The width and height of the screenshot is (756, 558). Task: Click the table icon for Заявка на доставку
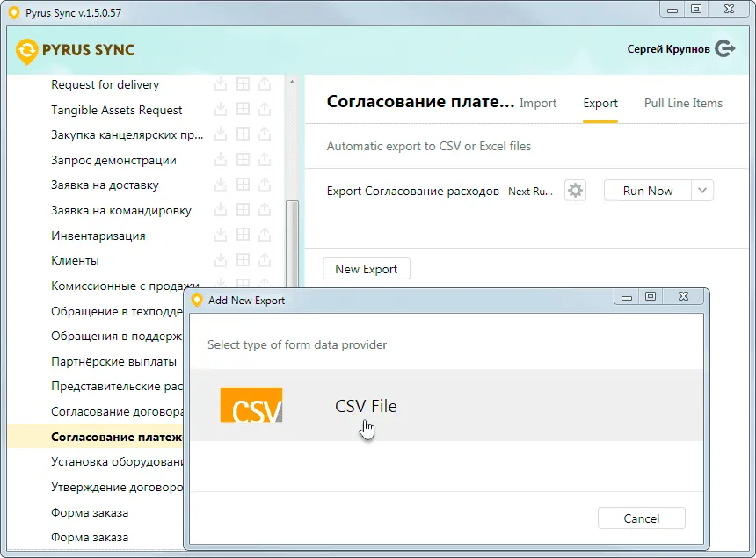tap(243, 185)
